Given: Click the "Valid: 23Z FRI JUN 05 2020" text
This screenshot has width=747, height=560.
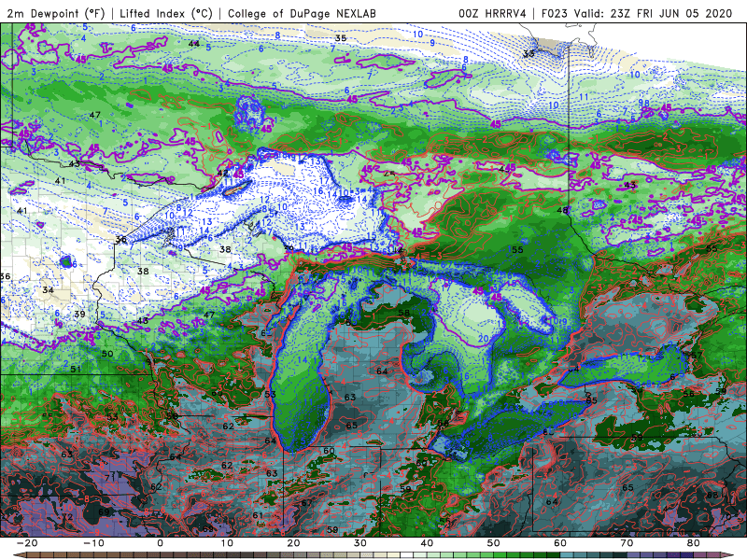Looking at the screenshot, I should (653, 13).
